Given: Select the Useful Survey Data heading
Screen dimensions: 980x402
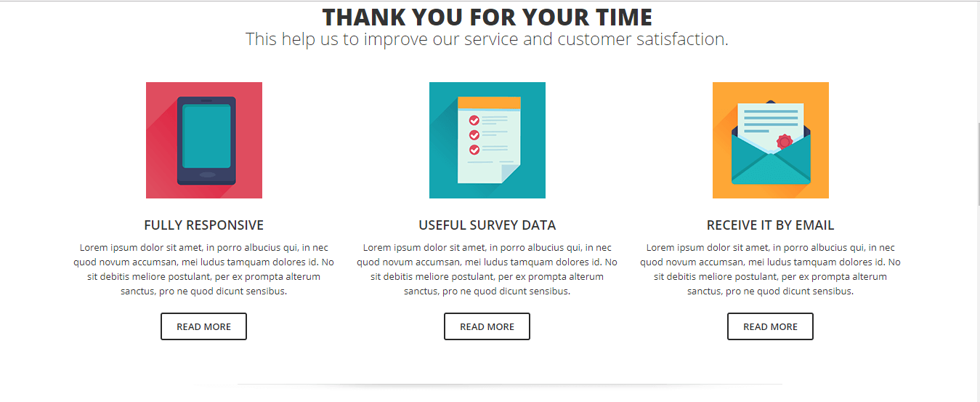Looking at the screenshot, I should coord(487,225).
